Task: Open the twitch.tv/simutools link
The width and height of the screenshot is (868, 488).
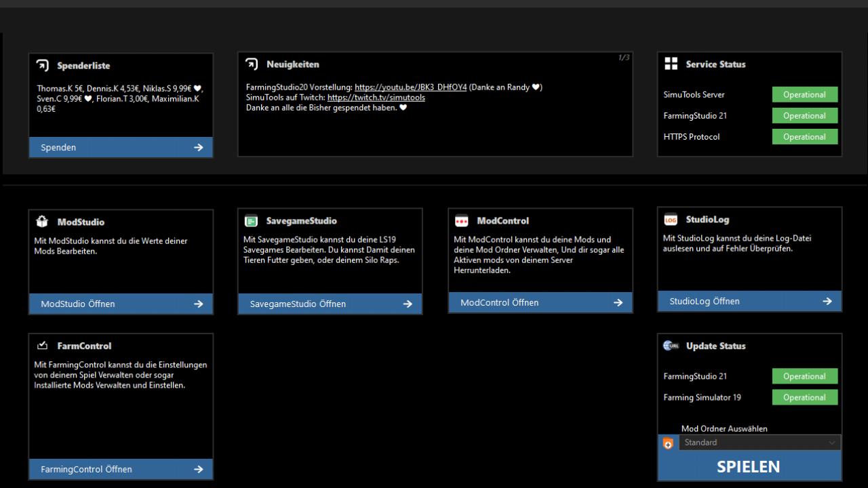Action: point(376,98)
